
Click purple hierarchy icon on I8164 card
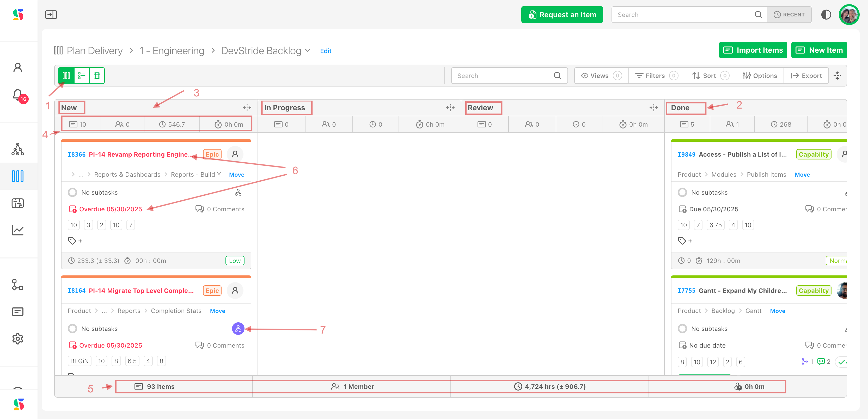[x=238, y=328]
